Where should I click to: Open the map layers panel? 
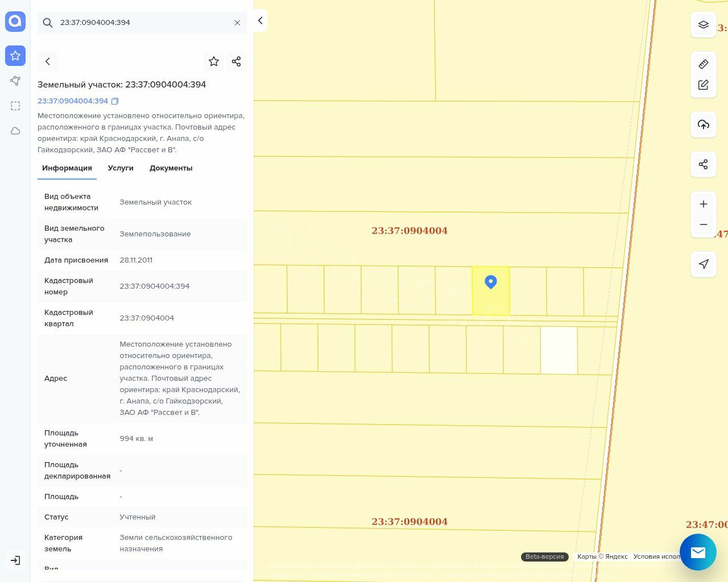tap(704, 25)
